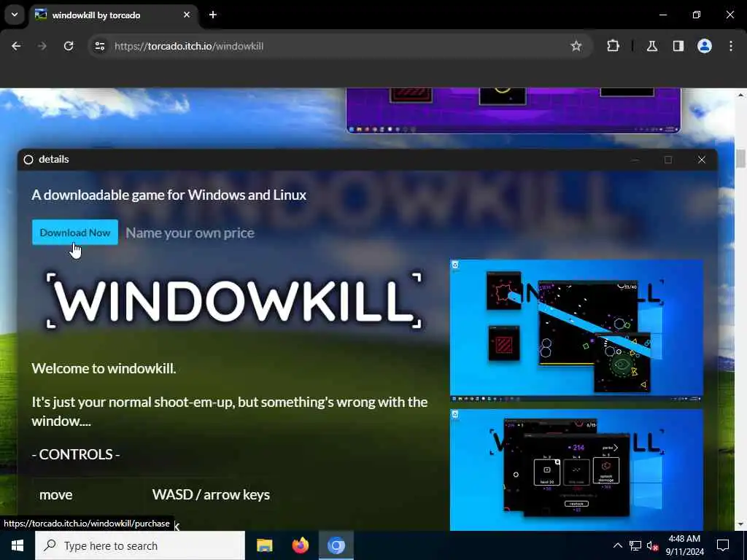This screenshot has height=560, width=747.
Task: Open the first windowkill gameplay screenshot
Action: (576, 330)
